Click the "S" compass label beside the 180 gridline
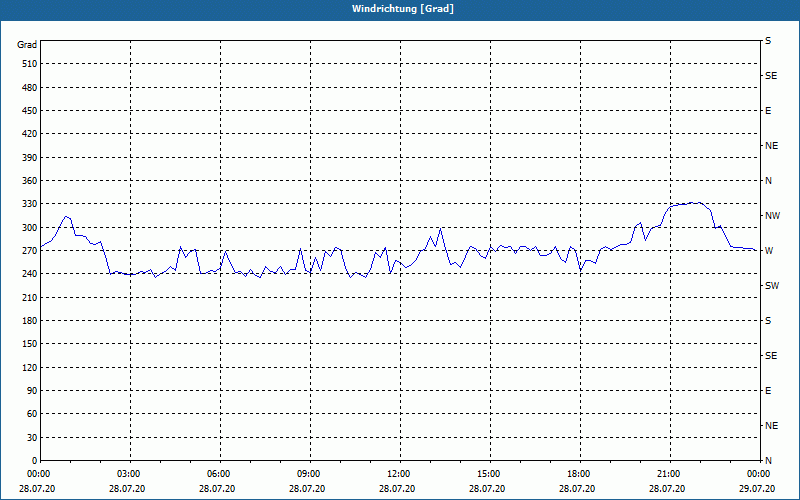The height and width of the screenshot is (500, 800). (x=768, y=321)
